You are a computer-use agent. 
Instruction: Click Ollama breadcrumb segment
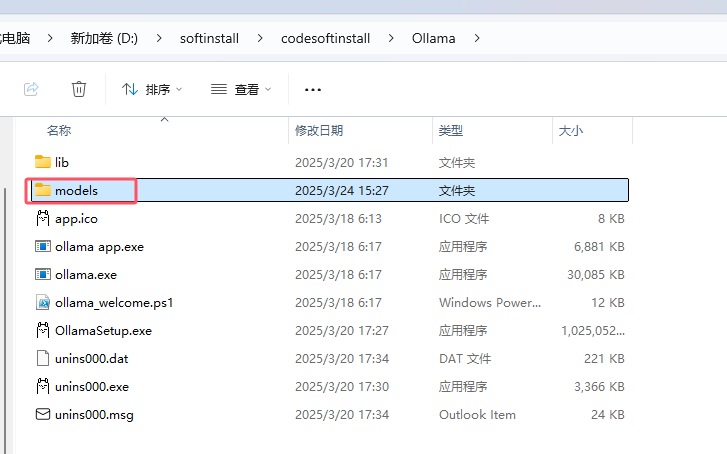click(434, 38)
